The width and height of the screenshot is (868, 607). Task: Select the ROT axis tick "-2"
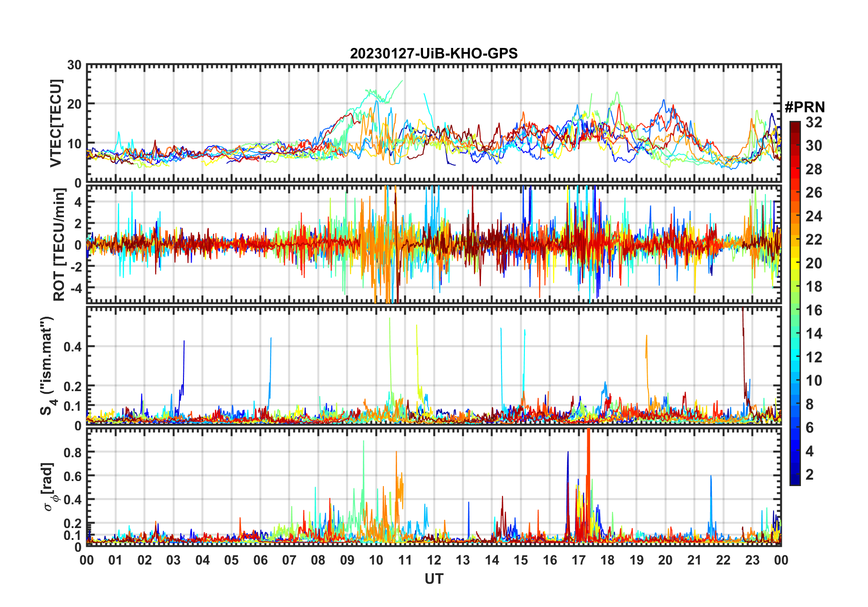(x=76, y=267)
